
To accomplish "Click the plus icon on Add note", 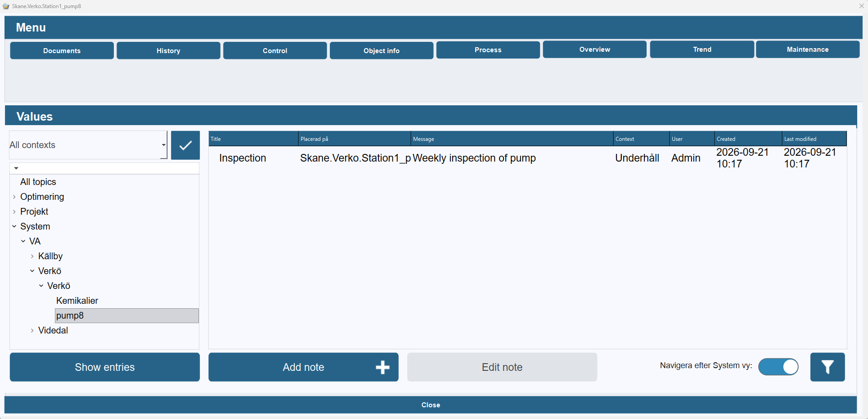I will [x=382, y=367].
